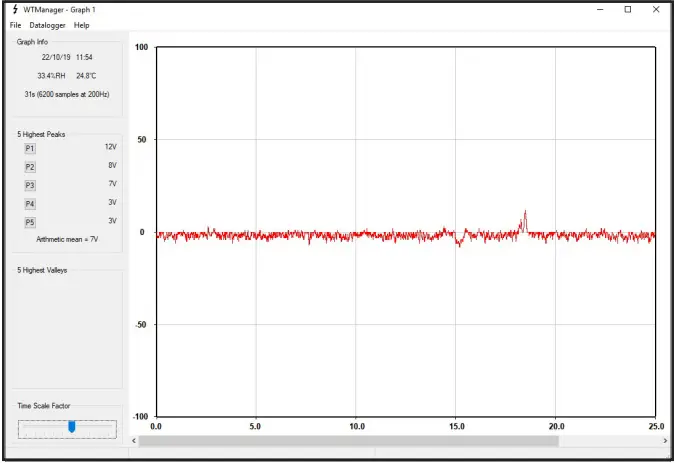The width and height of the screenshot is (675, 463).
Task: Click the 33.4%RH humidity reading
Action: pos(51,76)
